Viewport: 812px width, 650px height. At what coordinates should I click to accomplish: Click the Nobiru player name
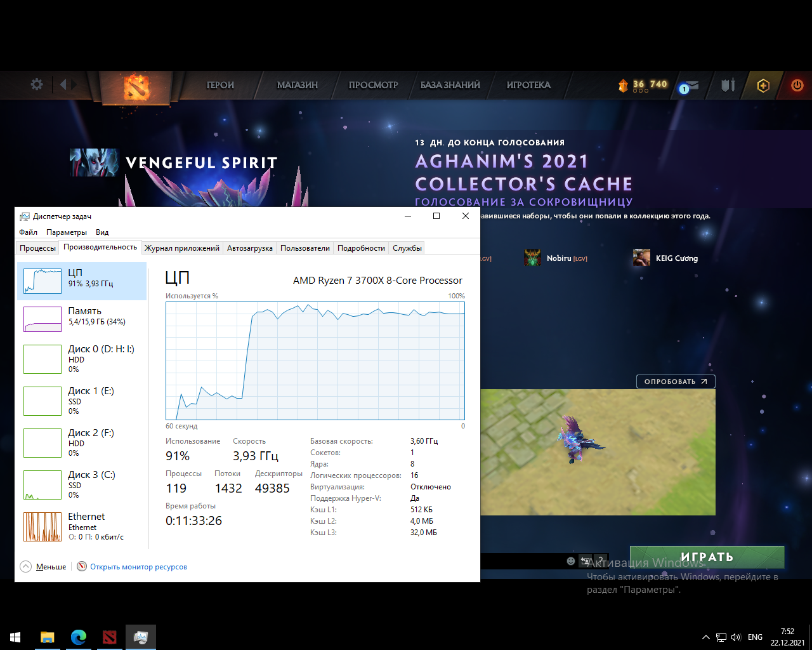pos(559,258)
